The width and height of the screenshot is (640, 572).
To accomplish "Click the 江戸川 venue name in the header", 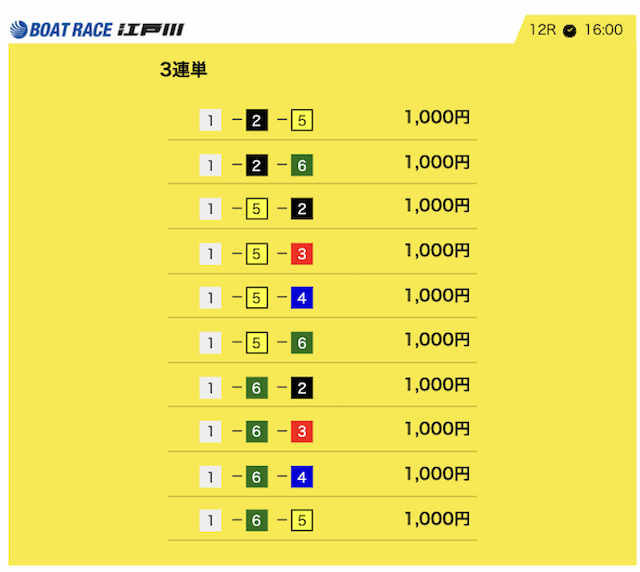I will pos(150,30).
